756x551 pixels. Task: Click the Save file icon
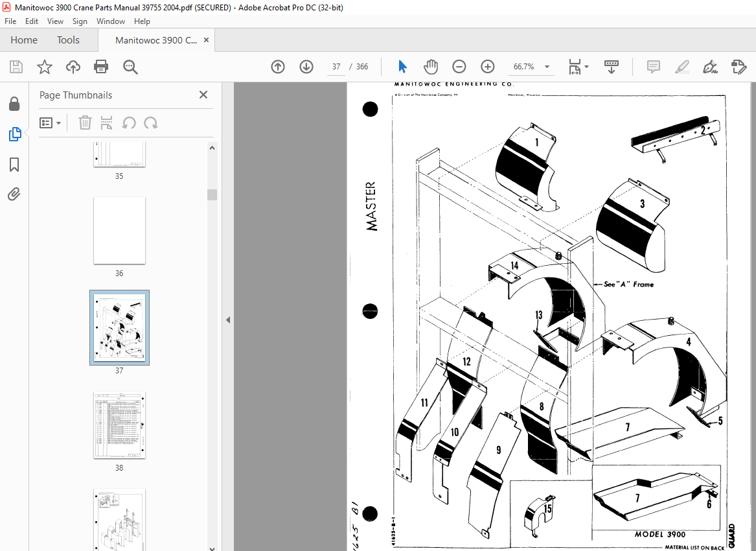tap(16, 67)
